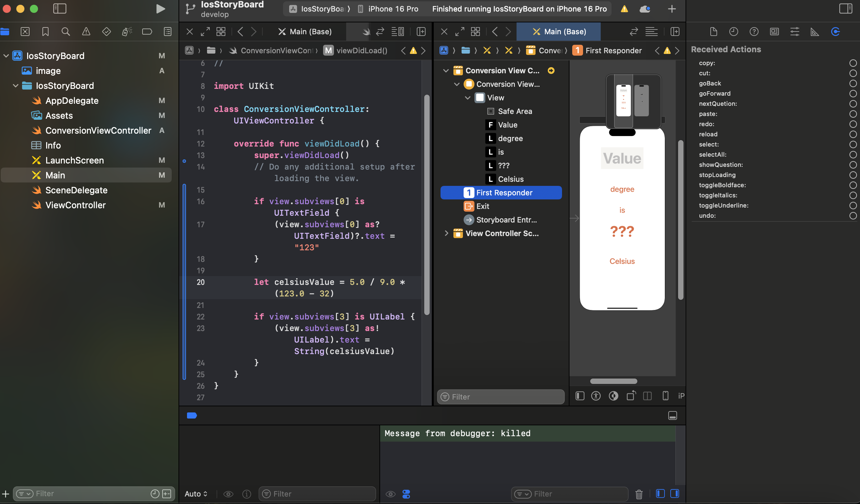Screen dimensions: 860x504
Task: Choose the iPhone 16 Pro destination
Action: pos(388,9)
